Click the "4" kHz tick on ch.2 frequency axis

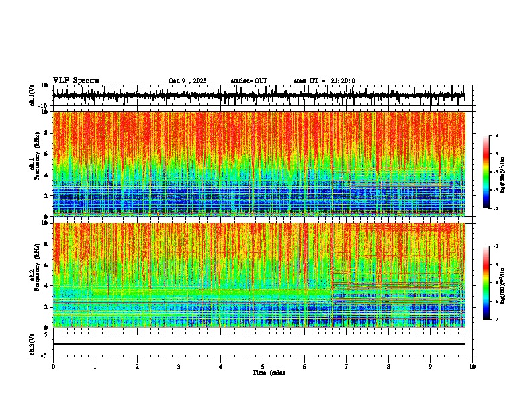pos(46,286)
